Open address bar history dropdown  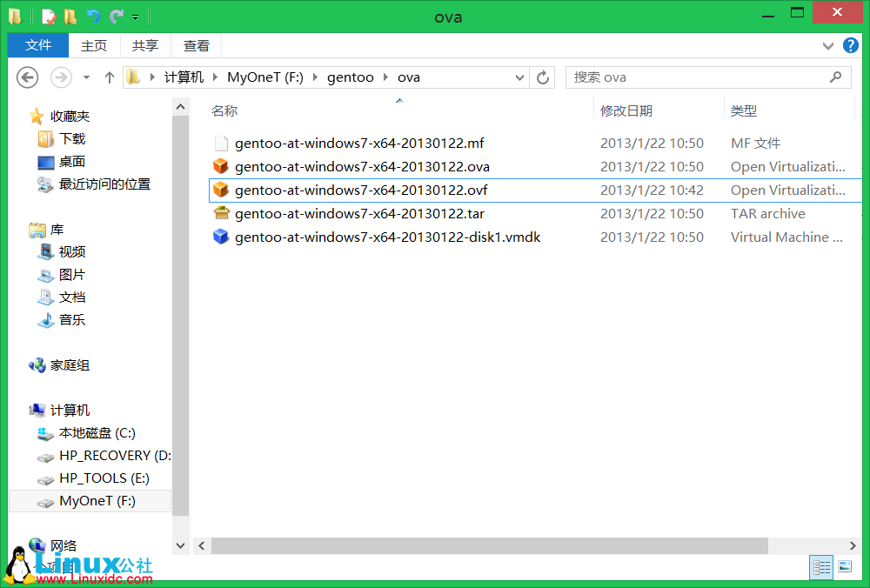point(519,77)
